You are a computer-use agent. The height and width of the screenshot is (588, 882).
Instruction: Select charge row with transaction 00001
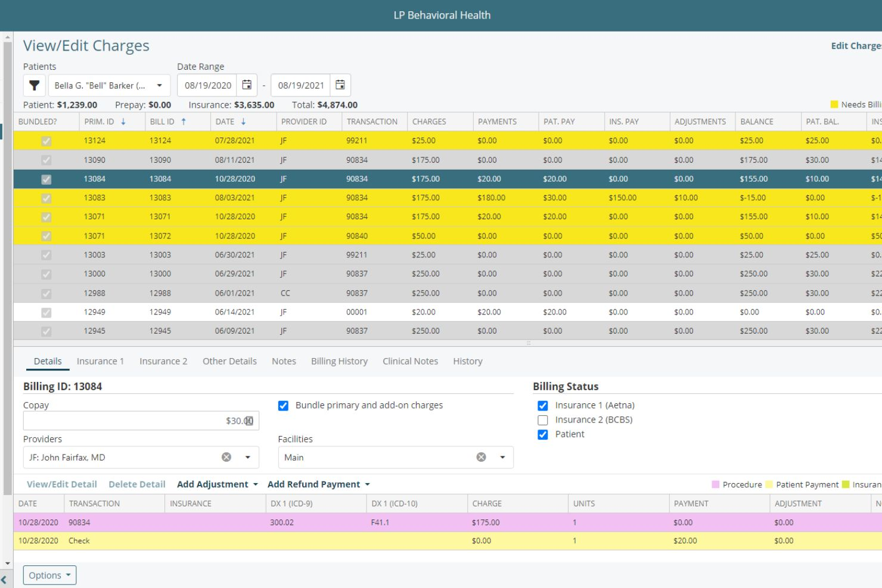[448, 312]
